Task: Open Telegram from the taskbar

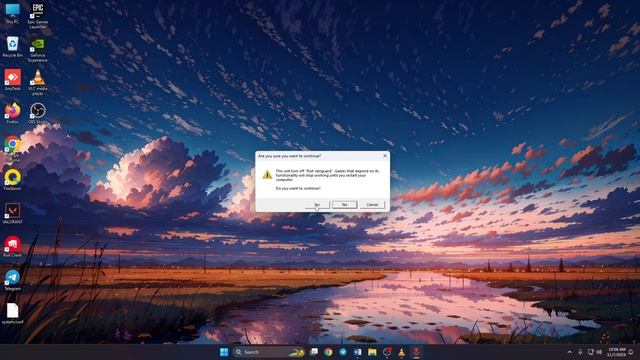Action: (343, 352)
